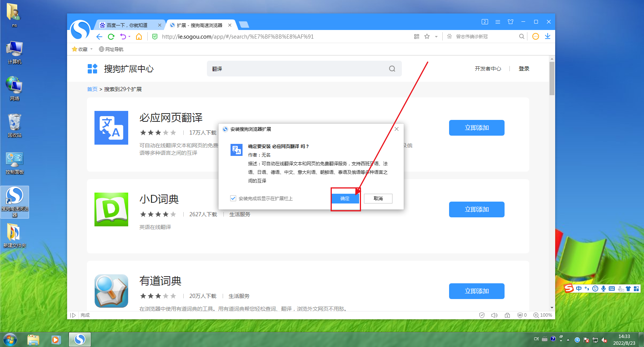The height and width of the screenshot is (347, 644).
Task: Toggle Sogou IME Chinese mode icon
Action: click(x=579, y=289)
